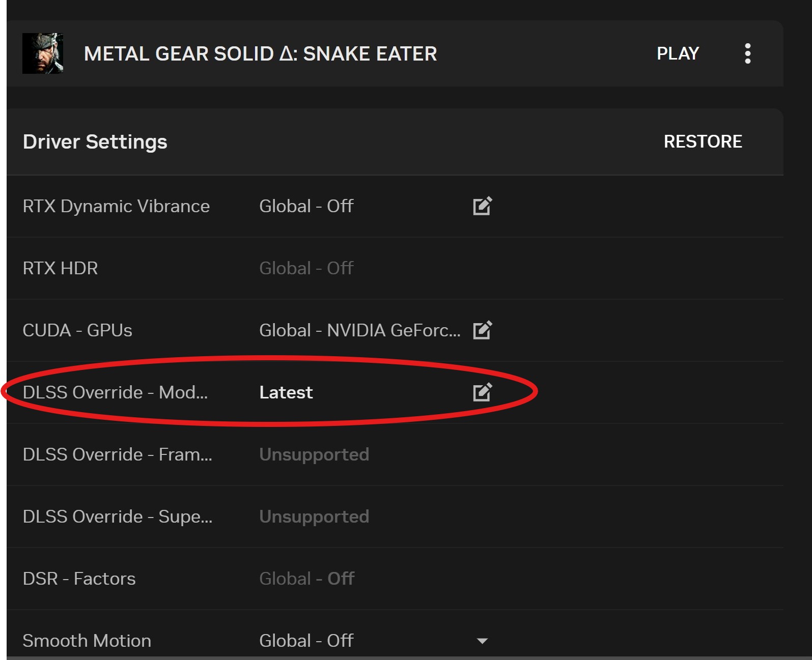The height and width of the screenshot is (660, 812).
Task: Select the DLSS Override Frame Generation row label
Action: tap(117, 454)
